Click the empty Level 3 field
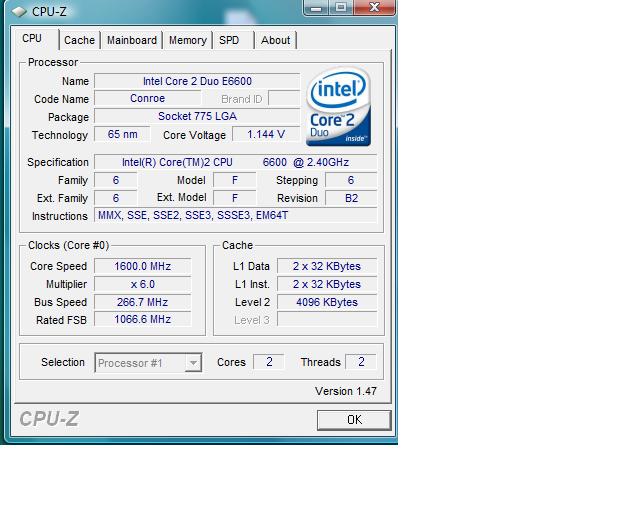The width and height of the screenshot is (640, 512). (x=327, y=319)
